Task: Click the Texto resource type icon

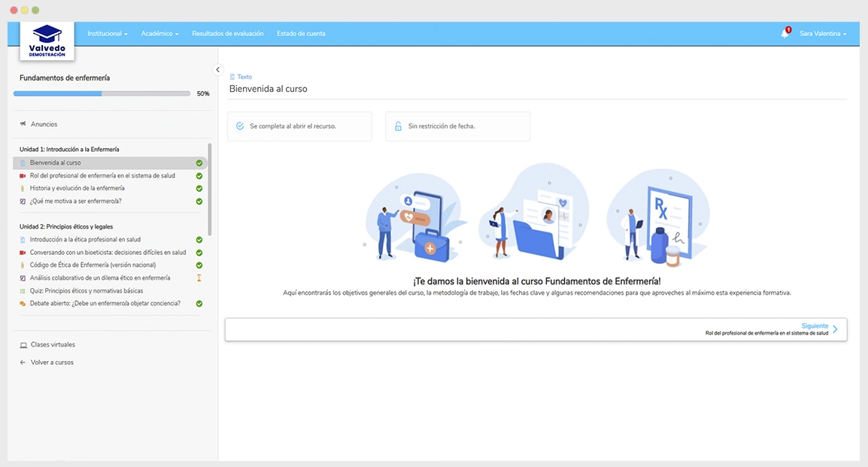Action: pyautogui.click(x=232, y=77)
